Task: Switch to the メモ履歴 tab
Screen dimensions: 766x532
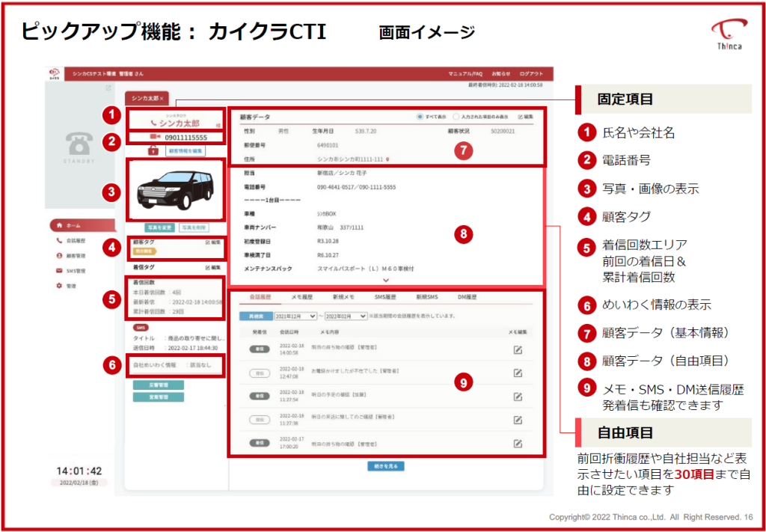Action: pos(302,296)
